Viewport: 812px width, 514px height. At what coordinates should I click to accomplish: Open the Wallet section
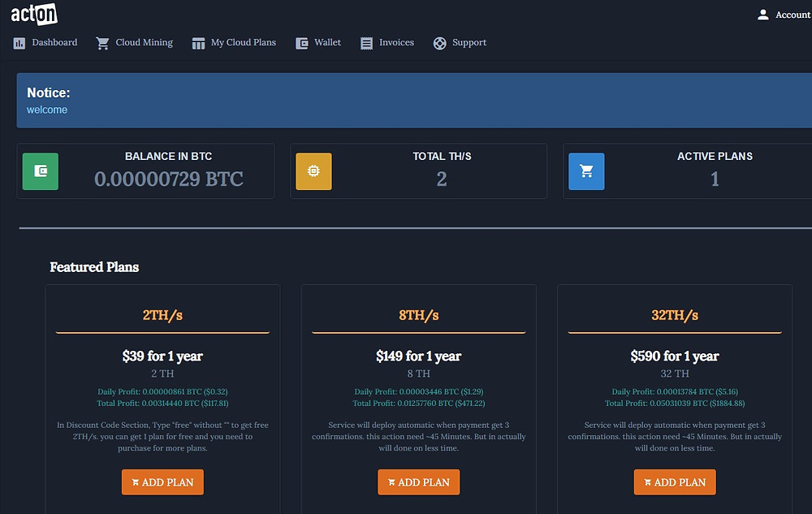tap(318, 43)
